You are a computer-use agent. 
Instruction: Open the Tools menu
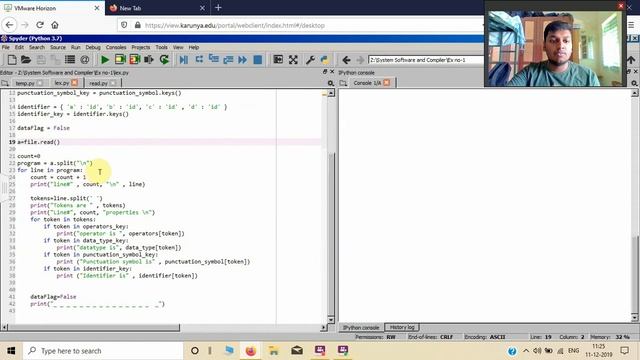tap(162, 47)
